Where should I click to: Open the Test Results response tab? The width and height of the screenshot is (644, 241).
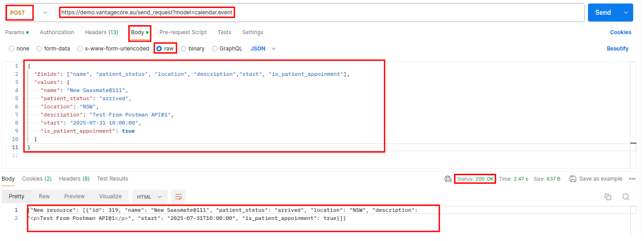tap(112, 179)
